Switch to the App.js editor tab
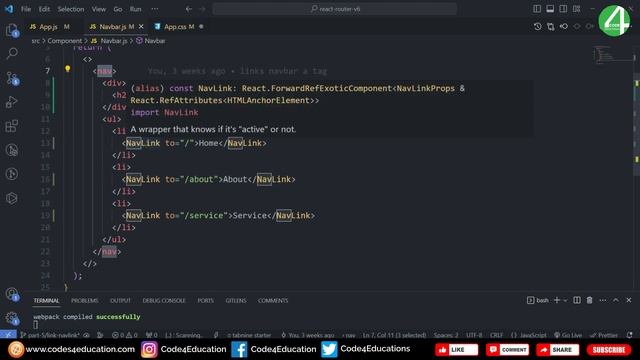This screenshot has height=360, width=640. (49, 27)
